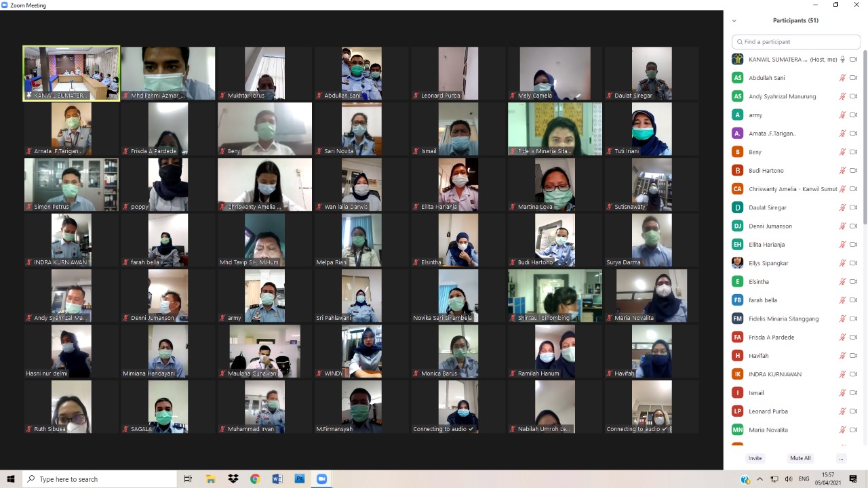
Task: Click the Invite button
Action: 755,458
